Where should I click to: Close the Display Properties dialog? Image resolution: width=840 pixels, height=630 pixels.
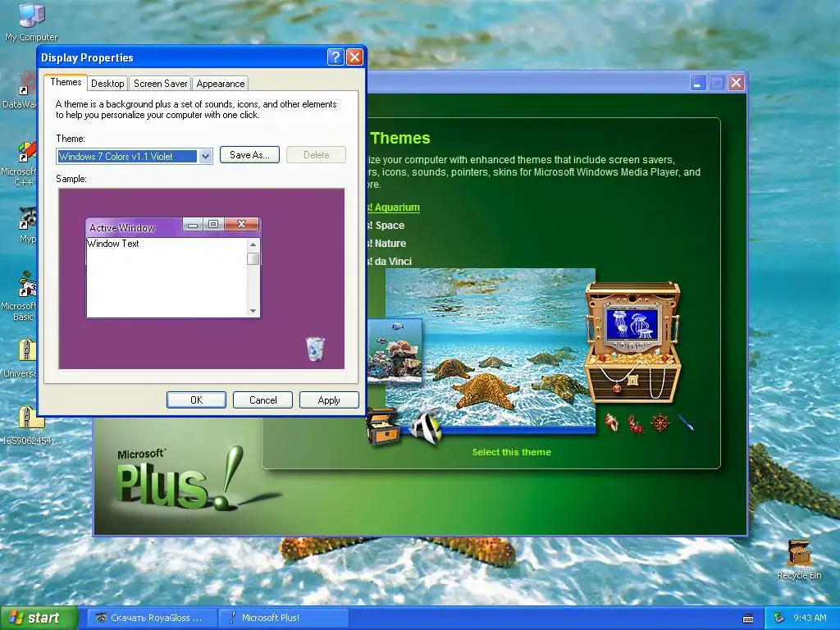[354, 57]
